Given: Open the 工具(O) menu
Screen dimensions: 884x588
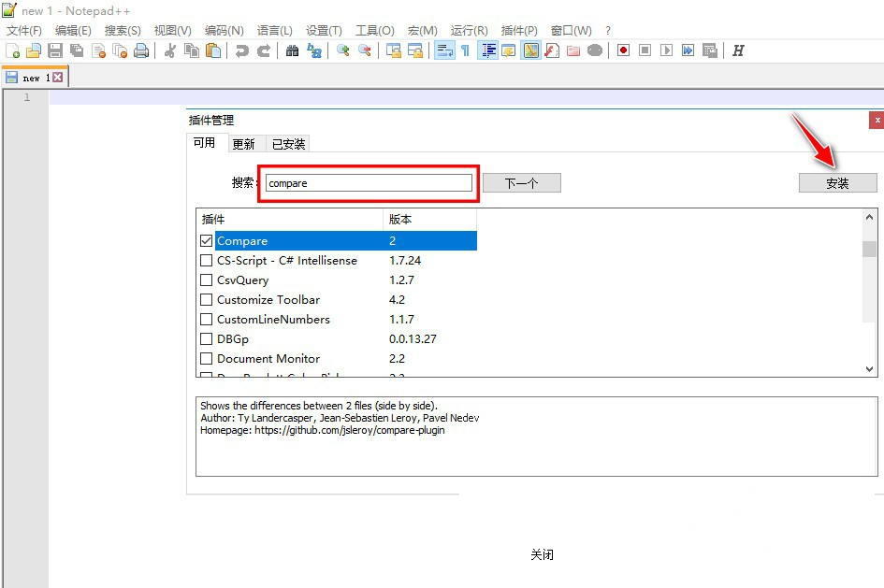Looking at the screenshot, I should (x=374, y=31).
